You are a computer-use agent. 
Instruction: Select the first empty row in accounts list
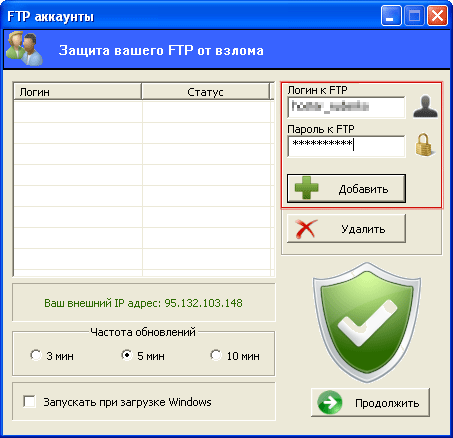pos(142,112)
